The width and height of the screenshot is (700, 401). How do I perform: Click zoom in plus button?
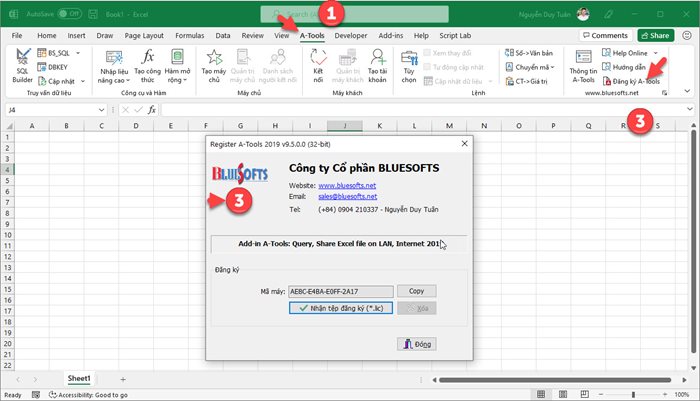point(665,394)
